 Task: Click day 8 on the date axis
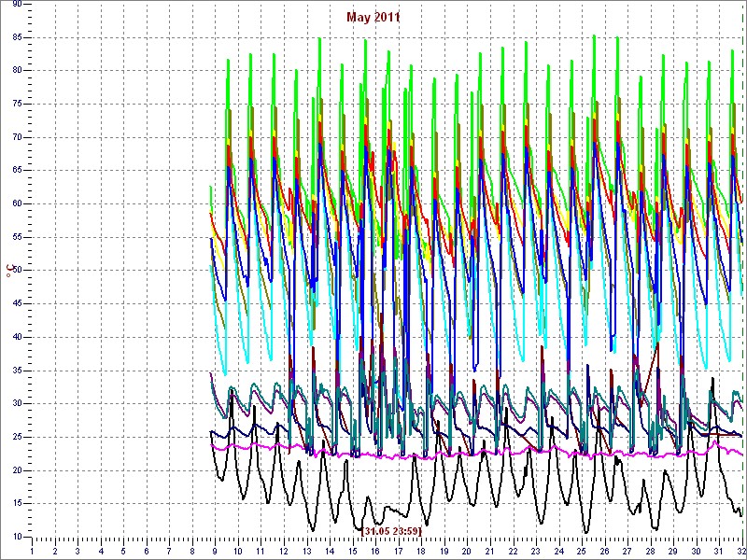coord(192,552)
